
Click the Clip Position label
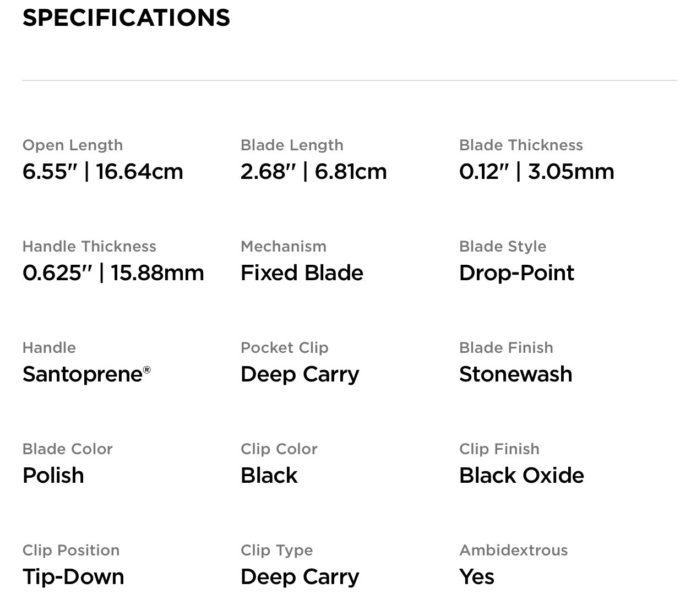(x=70, y=550)
